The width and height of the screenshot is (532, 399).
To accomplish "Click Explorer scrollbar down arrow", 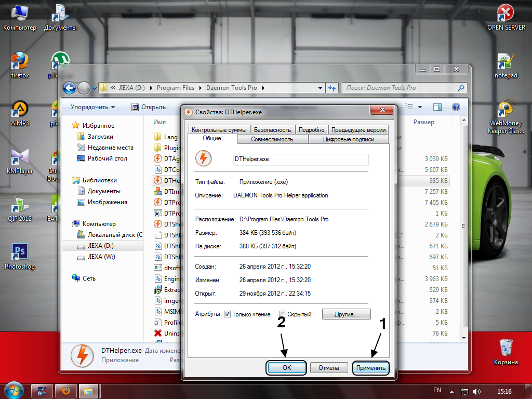I will [x=464, y=338].
